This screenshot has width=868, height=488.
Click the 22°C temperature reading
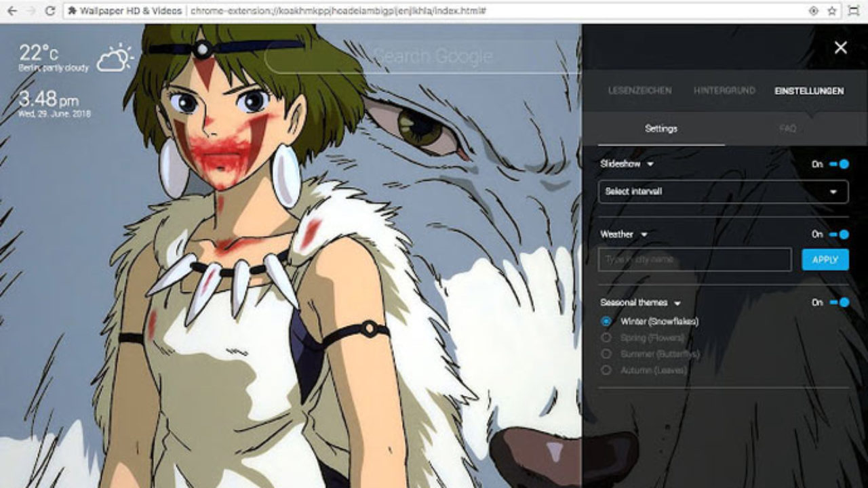tap(38, 53)
